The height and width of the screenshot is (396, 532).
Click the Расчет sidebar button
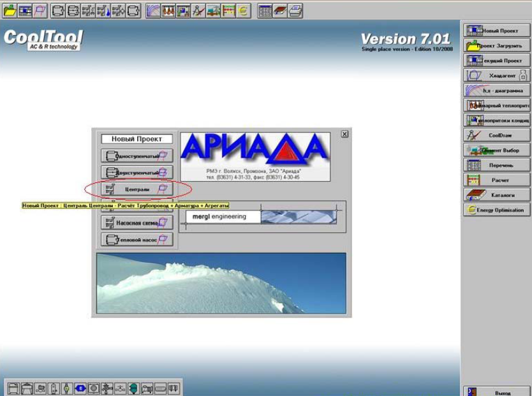coord(496,180)
